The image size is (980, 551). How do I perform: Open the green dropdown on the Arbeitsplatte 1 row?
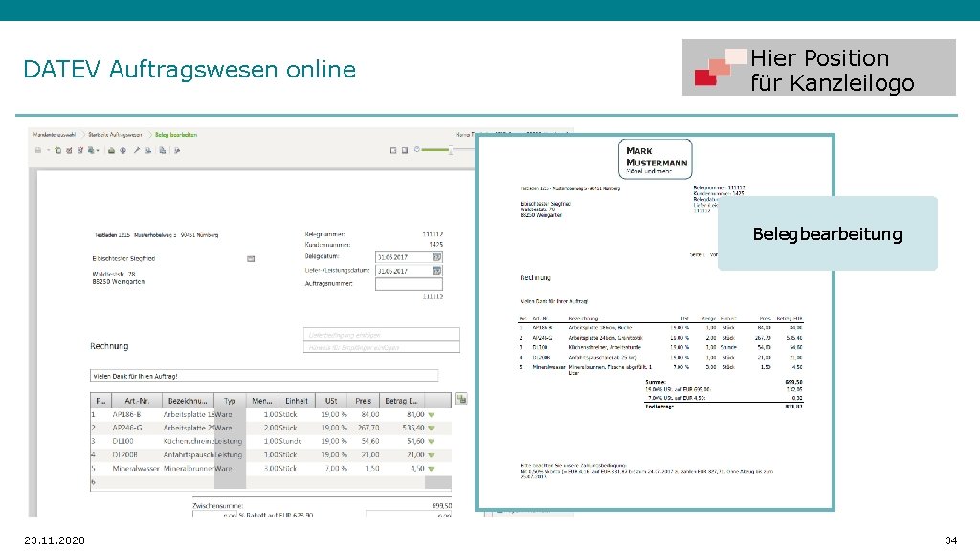[x=431, y=413]
